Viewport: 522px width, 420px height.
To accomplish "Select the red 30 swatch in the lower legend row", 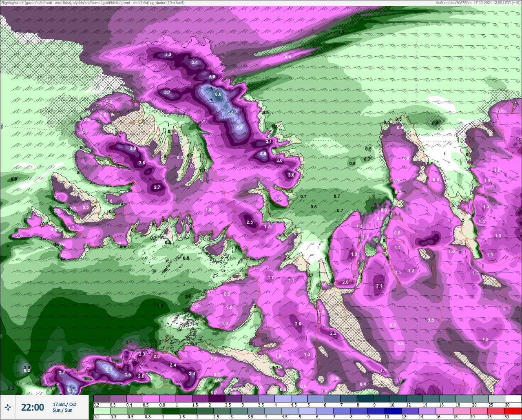I will point(513,411).
